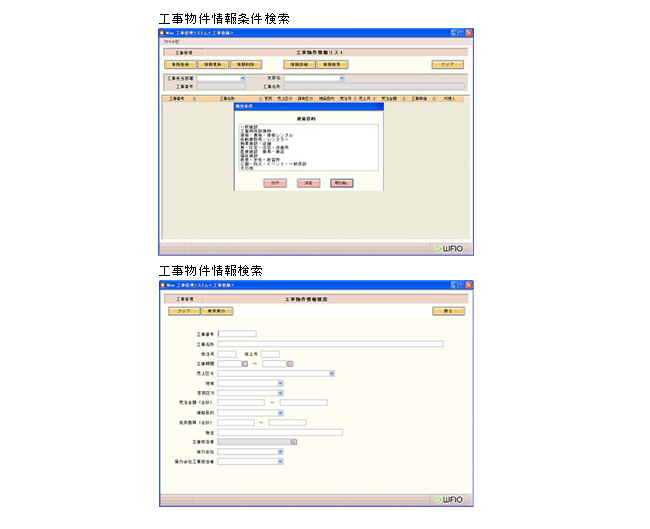The height and width of the screenshot is (529, 650).
Task: Expand the 工事担当部署 dropdown
Action: [x=242, y=77]
